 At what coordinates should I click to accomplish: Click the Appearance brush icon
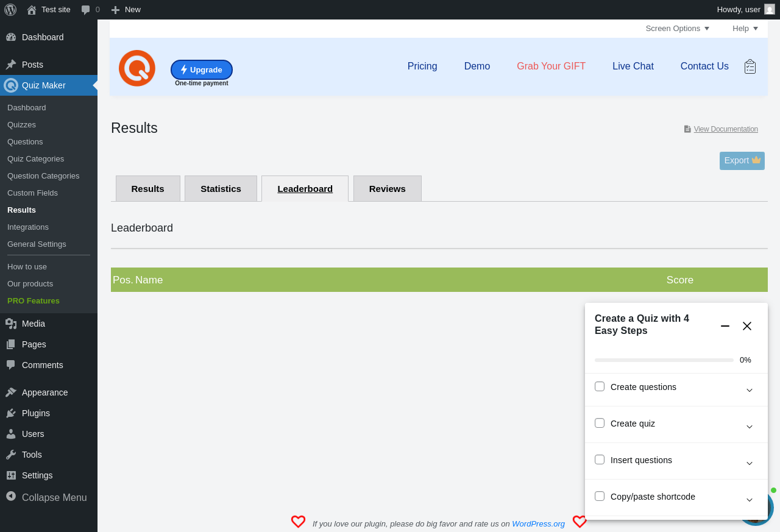(11, 392)
